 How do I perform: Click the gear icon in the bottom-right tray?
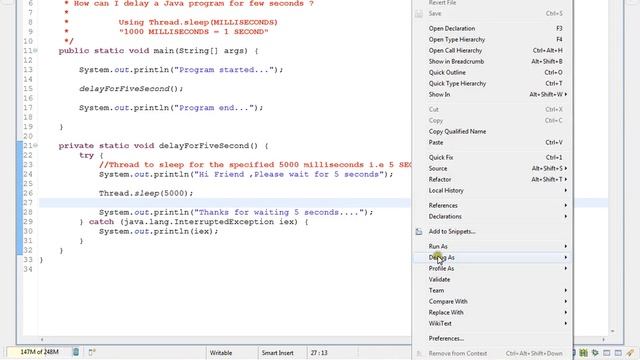pos(595,353)
